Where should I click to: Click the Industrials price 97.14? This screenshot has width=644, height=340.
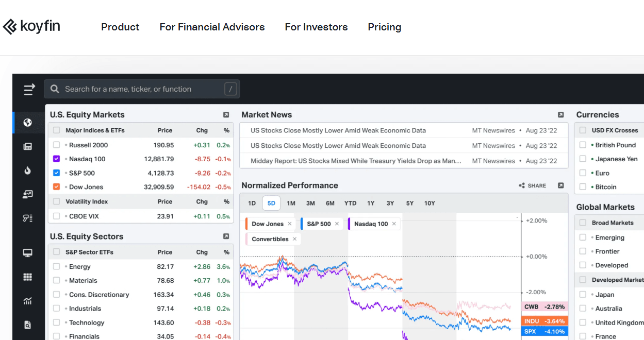166,309
